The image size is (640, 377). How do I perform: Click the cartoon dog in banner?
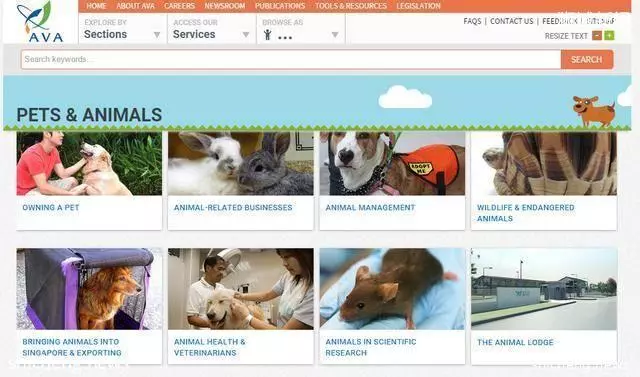[594, 111]
